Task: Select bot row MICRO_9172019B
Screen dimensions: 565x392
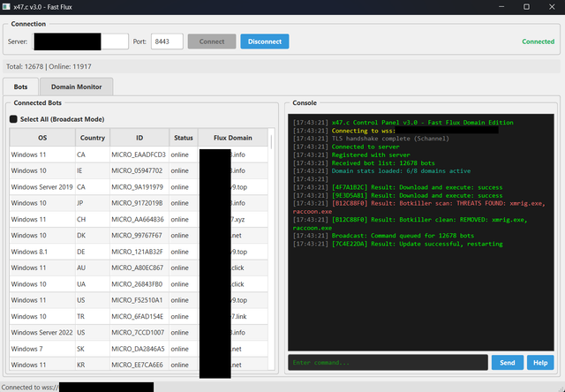Action: (x=139, y=203)
